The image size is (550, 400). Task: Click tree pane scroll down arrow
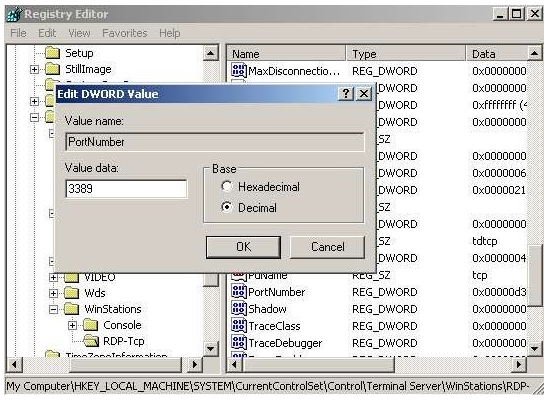(x=210, y=348)
